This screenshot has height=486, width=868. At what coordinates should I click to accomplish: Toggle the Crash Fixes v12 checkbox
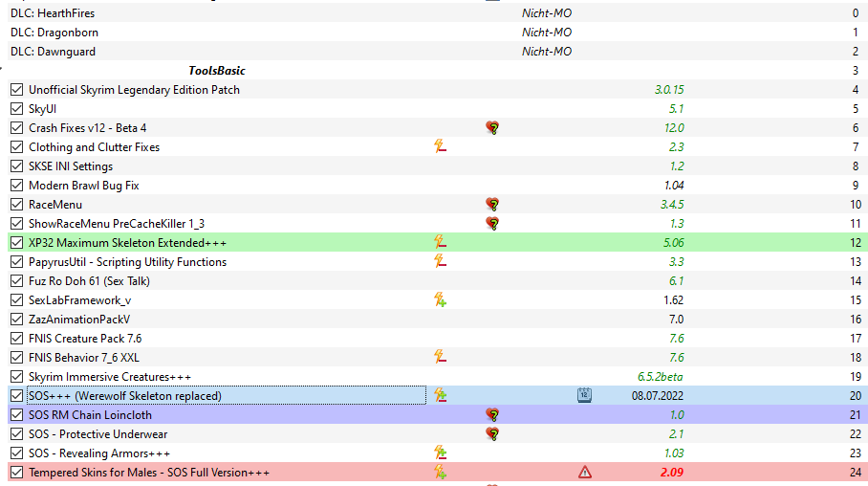(x=16, y=128)
